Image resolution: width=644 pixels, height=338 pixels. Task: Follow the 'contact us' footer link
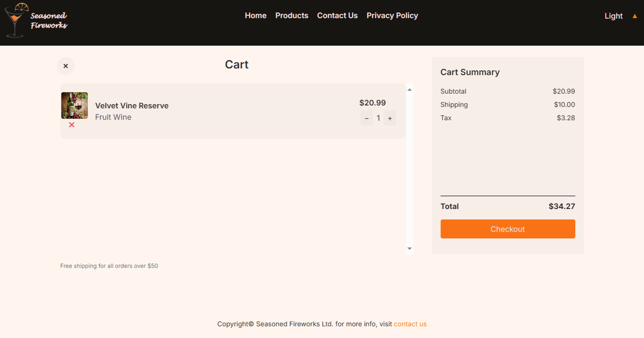click(410, 324)
